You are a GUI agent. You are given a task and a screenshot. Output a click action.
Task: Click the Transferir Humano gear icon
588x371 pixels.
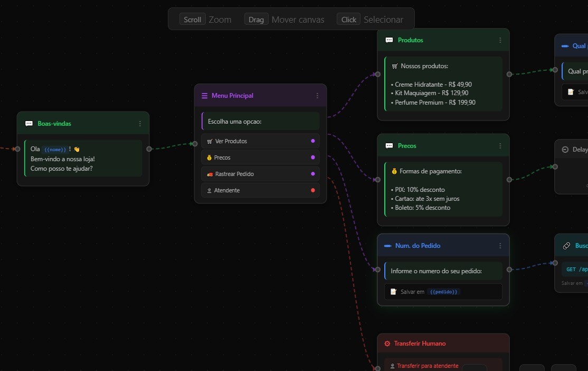(x=387, y=344)
